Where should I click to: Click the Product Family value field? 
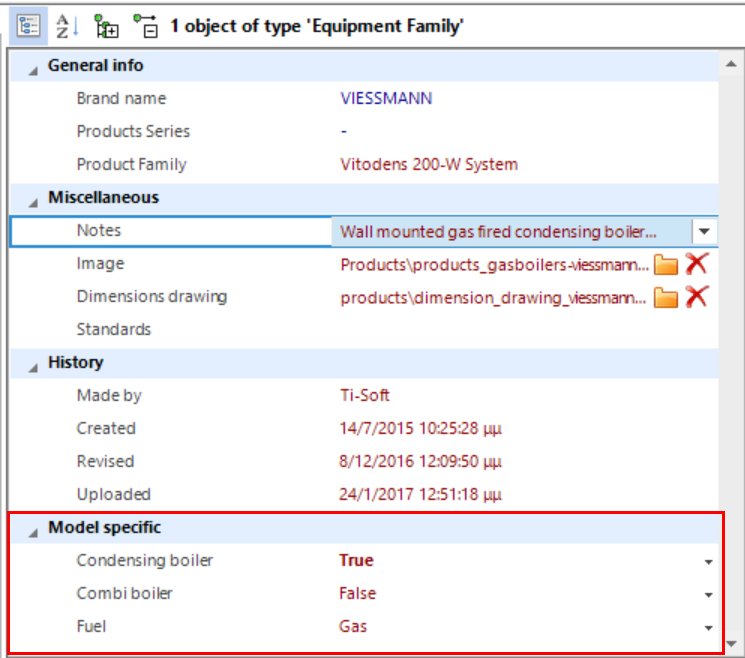point(429,165)
